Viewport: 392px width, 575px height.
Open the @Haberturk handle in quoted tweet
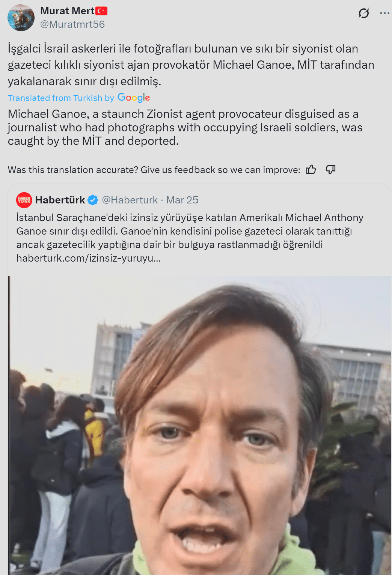[x=130, y=200]
